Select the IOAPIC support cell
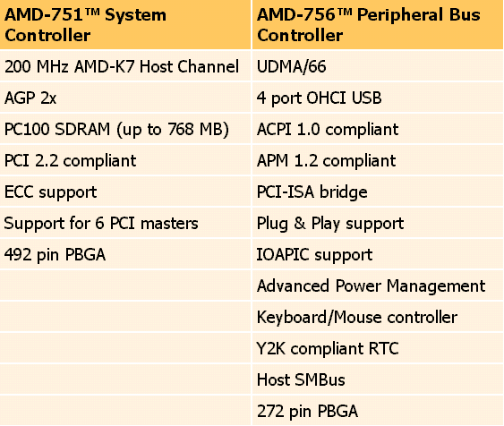Image resolution: width=504 pixels, height=426 pixels. (x=378, y=254)
